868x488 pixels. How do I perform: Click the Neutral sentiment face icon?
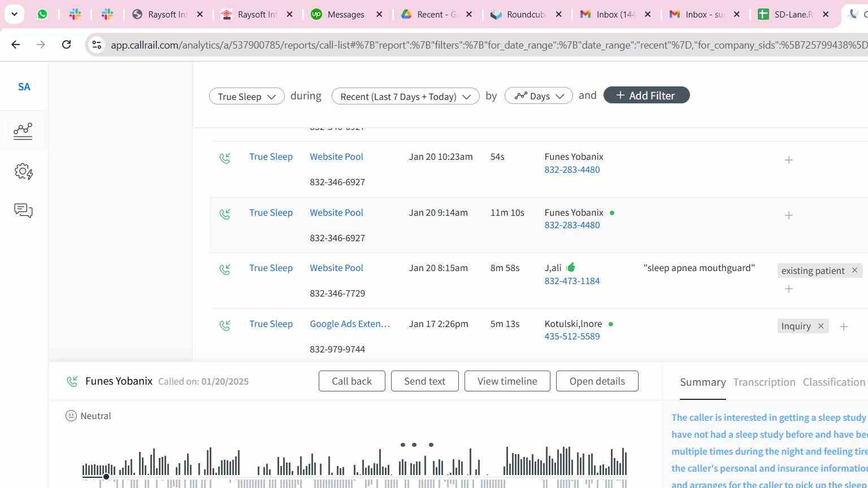71,416
